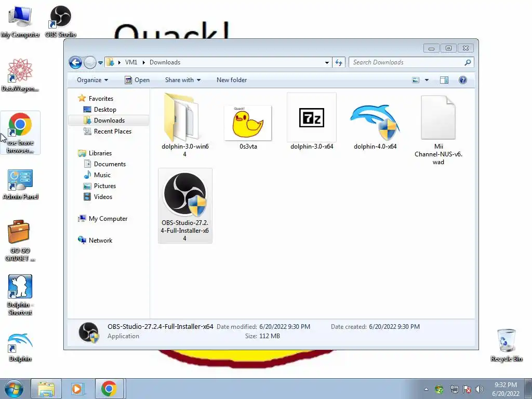Go back with the Explorer Back arrow

(x=75, y=62)
